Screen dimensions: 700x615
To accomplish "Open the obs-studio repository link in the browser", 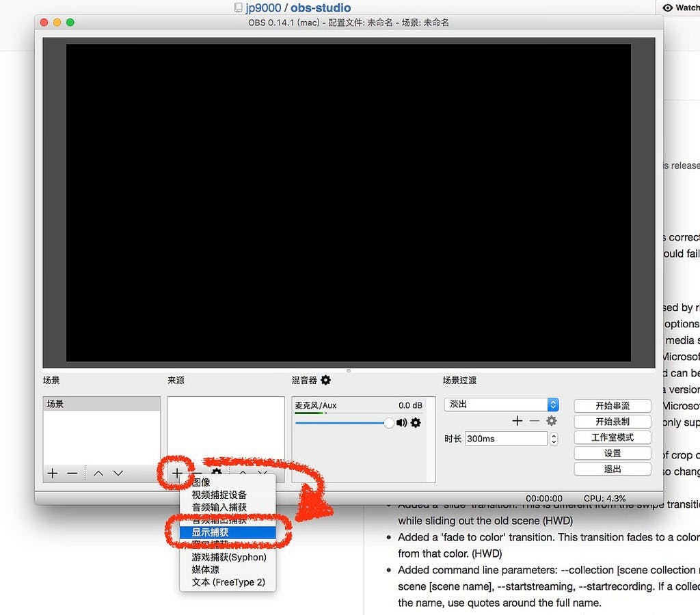I will (x=321, y=8).
